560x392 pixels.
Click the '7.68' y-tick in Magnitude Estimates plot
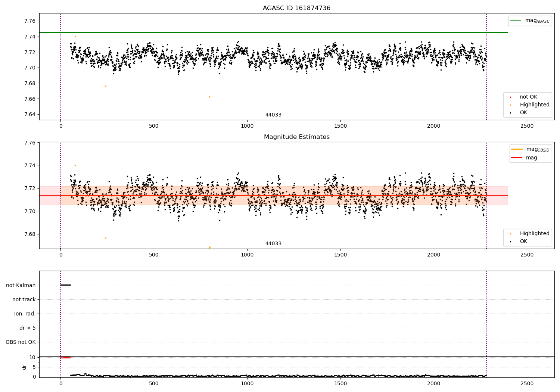tap(30, 234)
